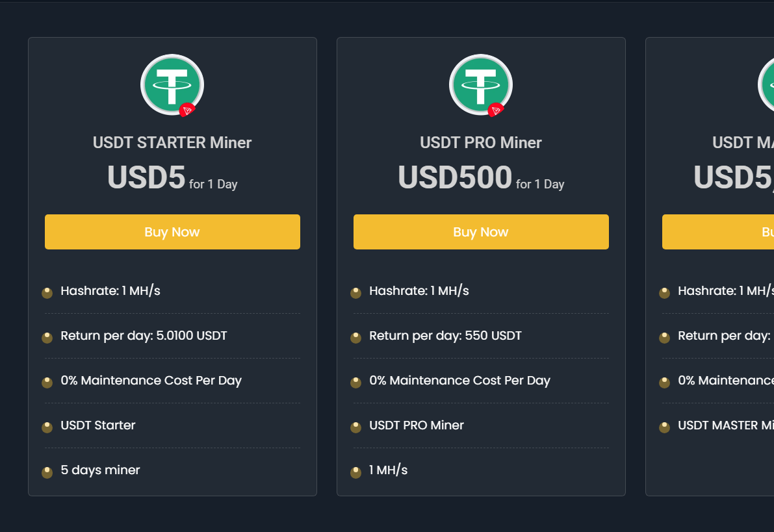Click the Tether logo on STARTER Miner card
This screenshot has width=774, height=532.
click(x=172, y=84)
